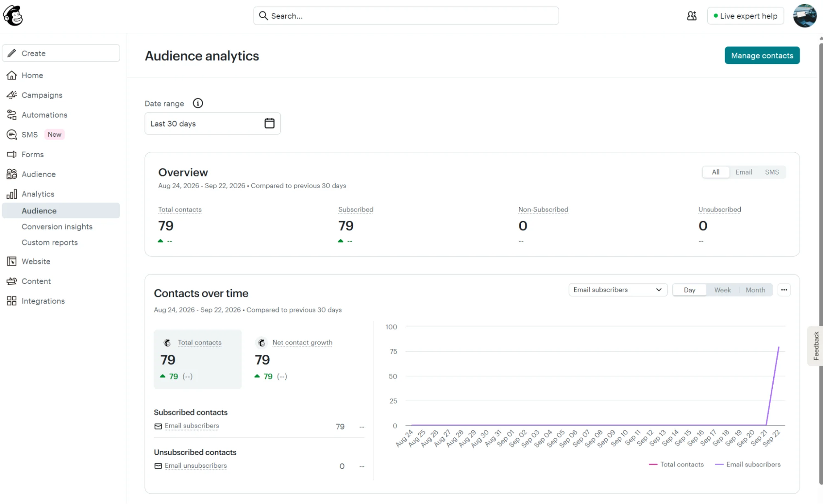Open the calendar icon in date picker
The image size is (823, 504).
[x=269, y=124]
